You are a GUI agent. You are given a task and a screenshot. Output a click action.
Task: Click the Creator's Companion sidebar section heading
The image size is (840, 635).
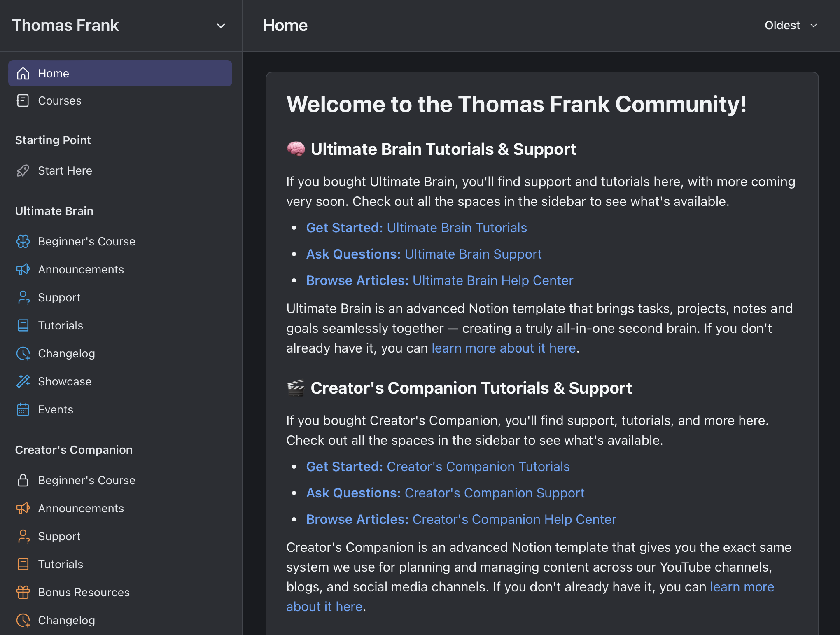pyautogui.click(x=74, y=450)
